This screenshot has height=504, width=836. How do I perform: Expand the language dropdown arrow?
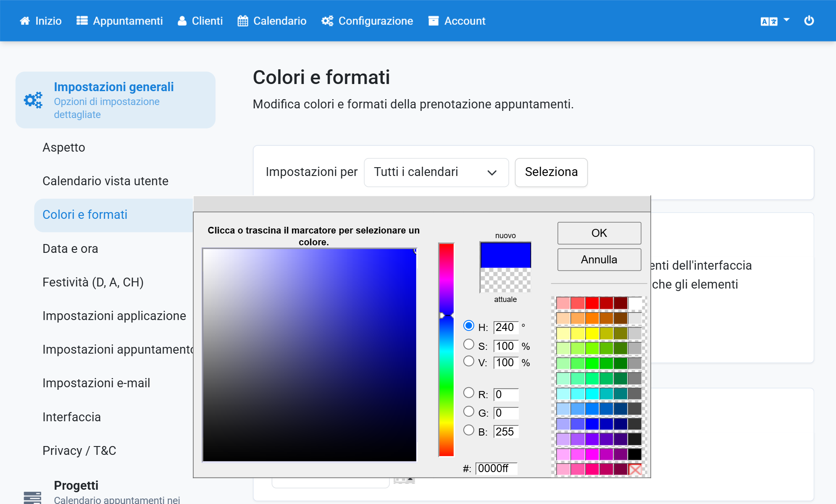click(786, 20)
